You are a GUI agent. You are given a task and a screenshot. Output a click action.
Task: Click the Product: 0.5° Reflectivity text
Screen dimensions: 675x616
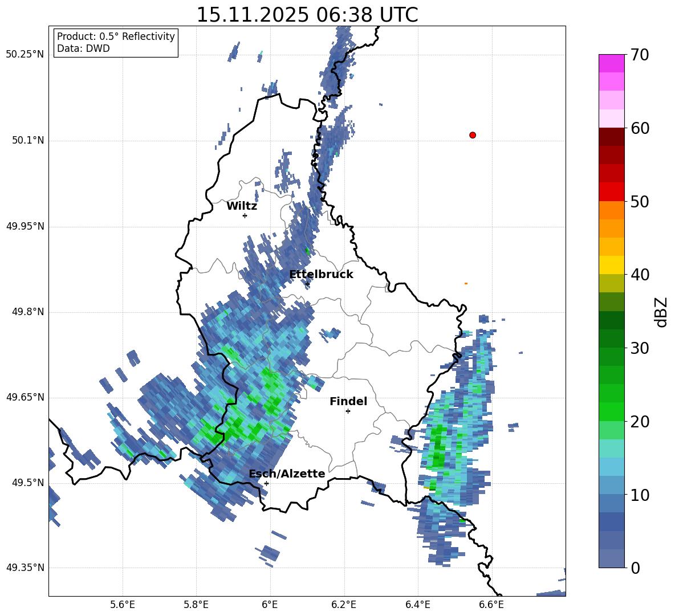coord(116,36)
